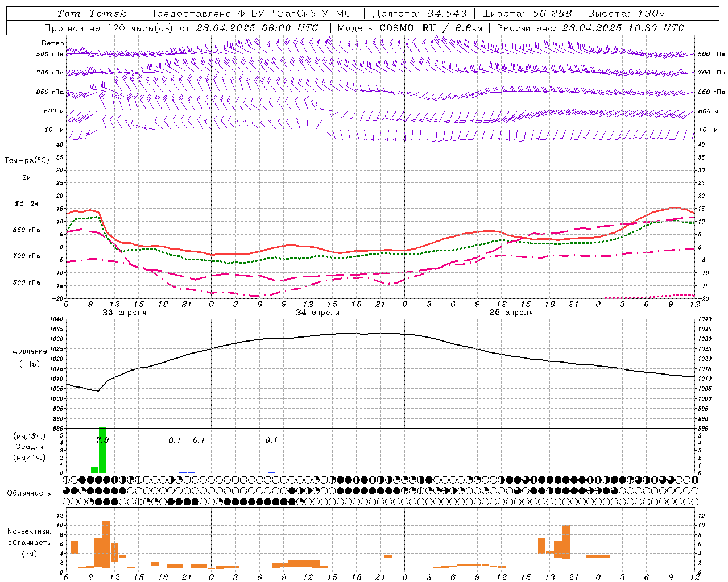The width and height of the screenshot is (728, 582).
Task: Click the Давление panel label
Action: 29,351
